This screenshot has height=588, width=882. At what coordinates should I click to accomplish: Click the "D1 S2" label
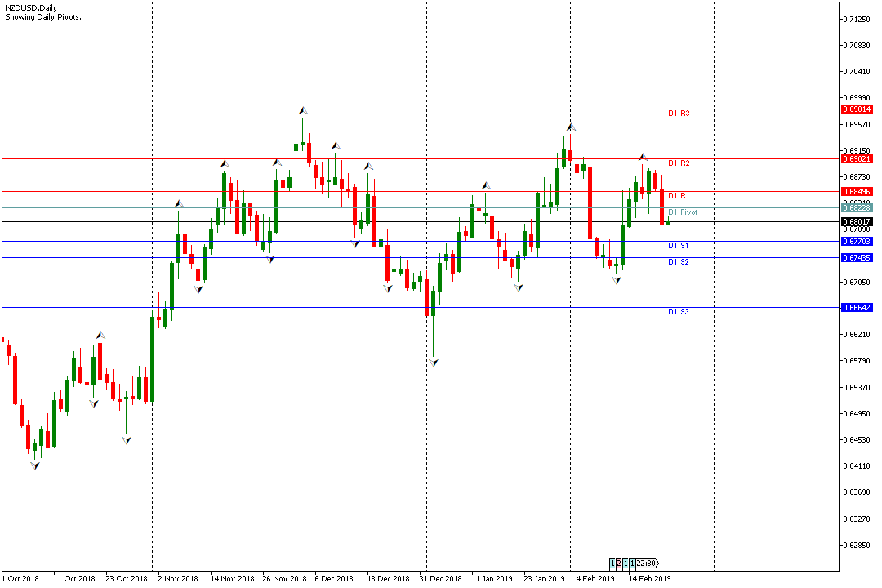tap(679, 262)
